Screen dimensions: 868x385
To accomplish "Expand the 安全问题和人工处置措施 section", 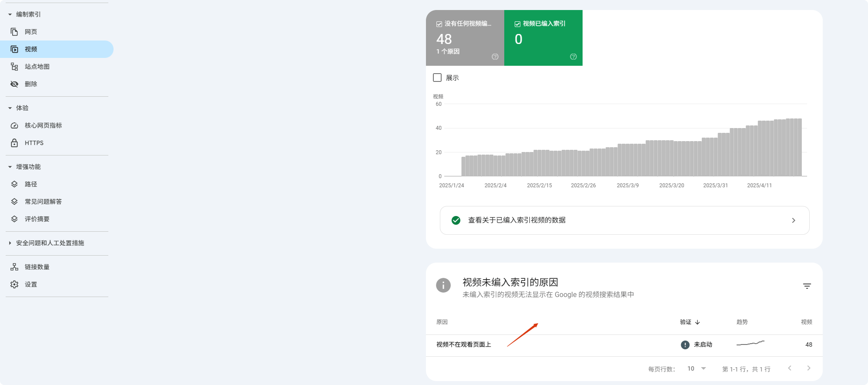I will pos(10,243).
